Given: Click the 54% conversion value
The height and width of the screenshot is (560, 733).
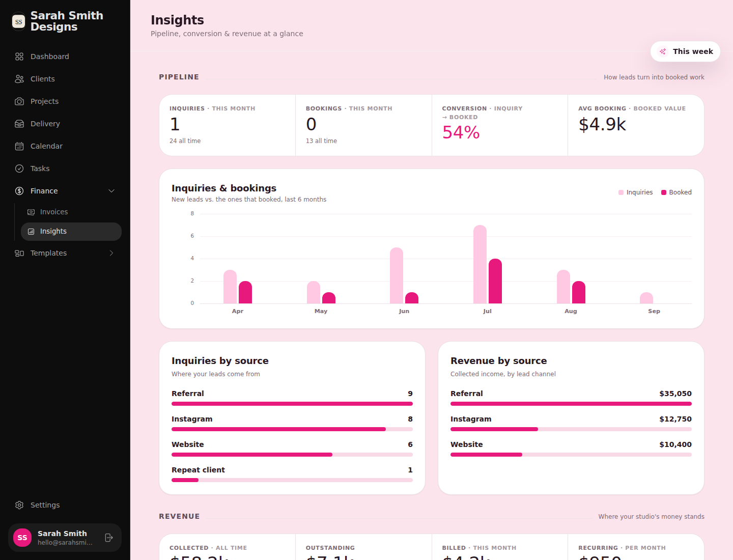Looking at the screenshot, I should coord(461,132).
